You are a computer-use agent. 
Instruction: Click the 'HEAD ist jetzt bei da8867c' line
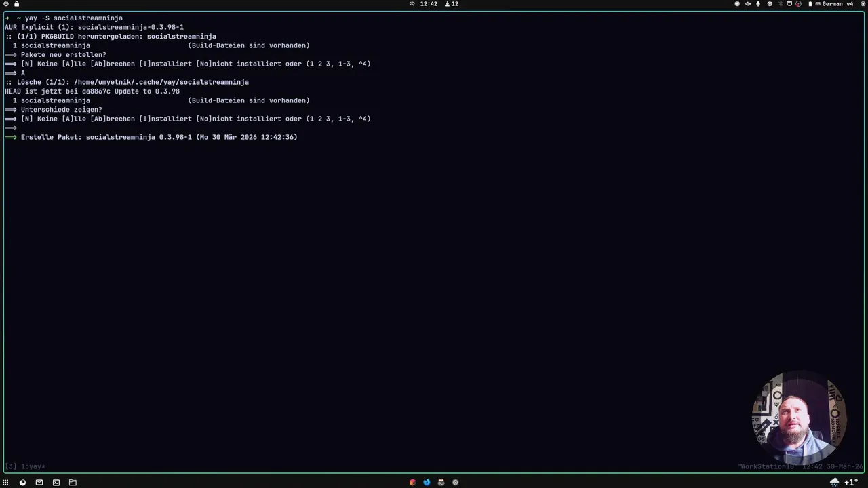pyautogui.click(x=92, y=91)
